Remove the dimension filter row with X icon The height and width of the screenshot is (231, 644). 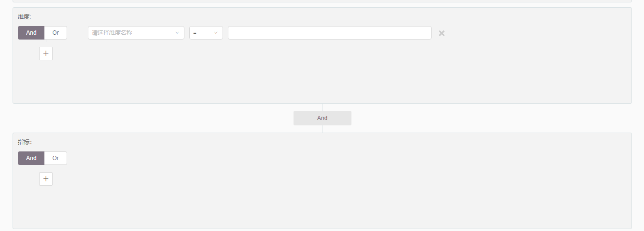441,33
